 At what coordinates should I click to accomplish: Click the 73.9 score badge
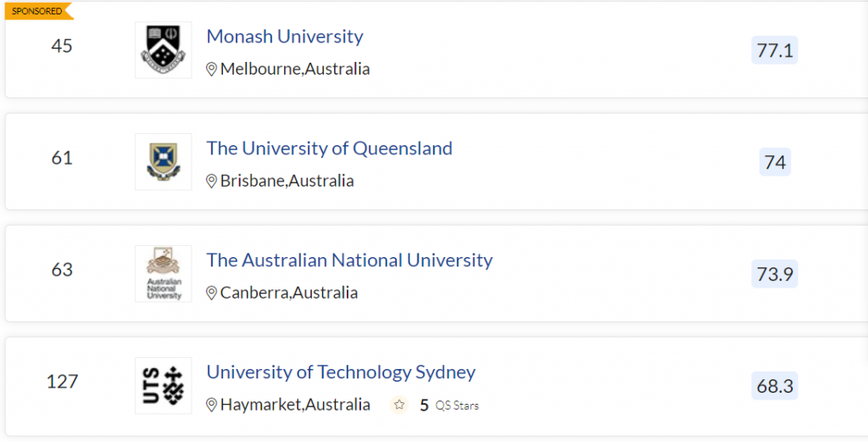775,274
